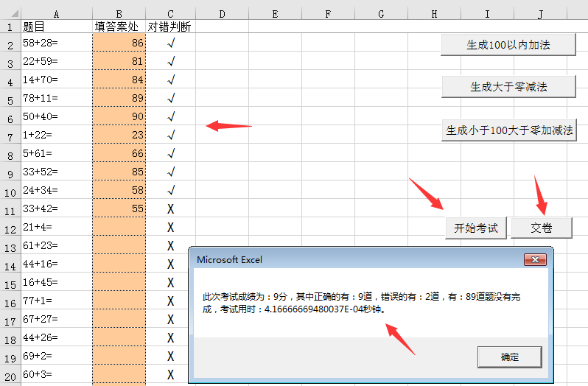Close the Microsoft Excel message dialog

coord(535,260)
